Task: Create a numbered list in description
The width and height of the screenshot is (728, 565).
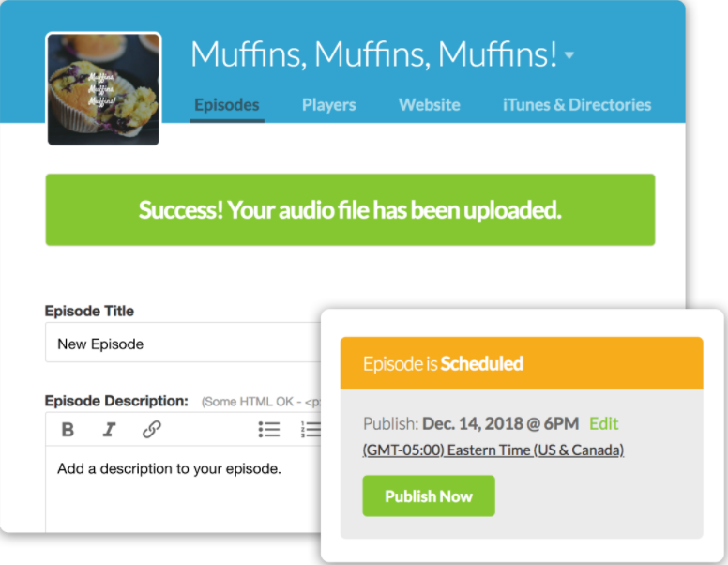Action: tap(311, 429)
